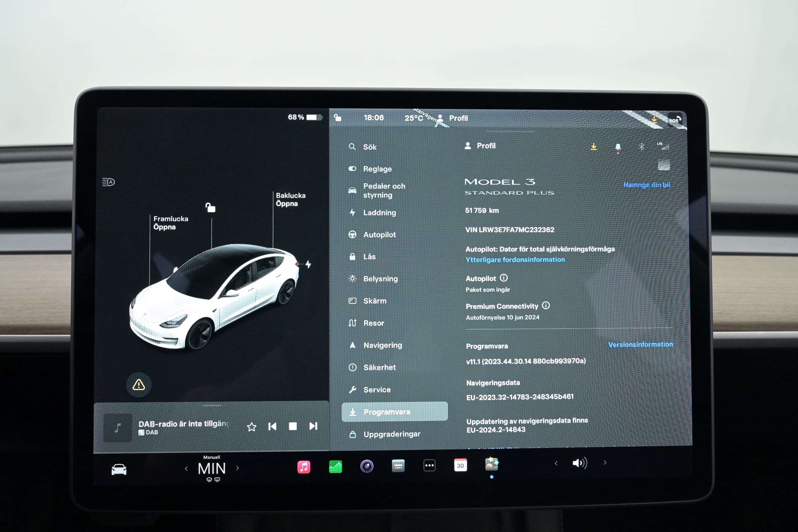Viewport: 798px width, 532px height.
Task: Open the green stocks energy app
Action: [335, 467]
